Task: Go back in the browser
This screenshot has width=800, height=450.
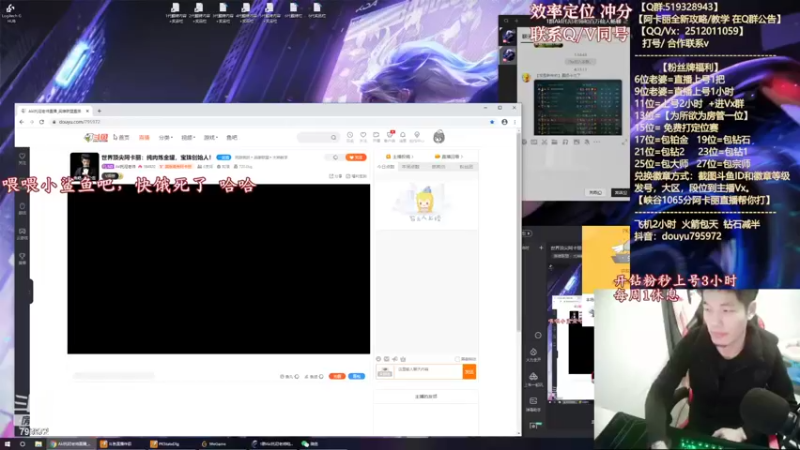Action: click(21, 122)
